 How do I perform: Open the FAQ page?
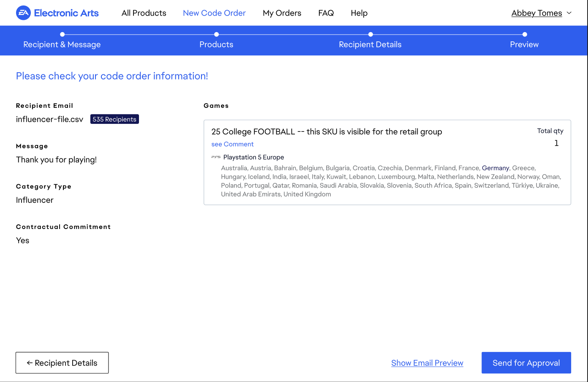(x=326, y=13)
